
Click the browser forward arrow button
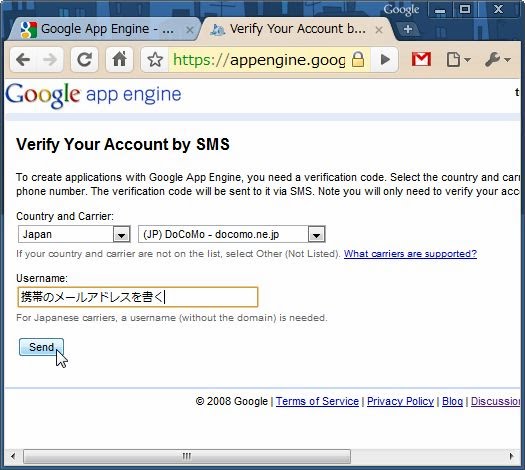click(50, 60)
